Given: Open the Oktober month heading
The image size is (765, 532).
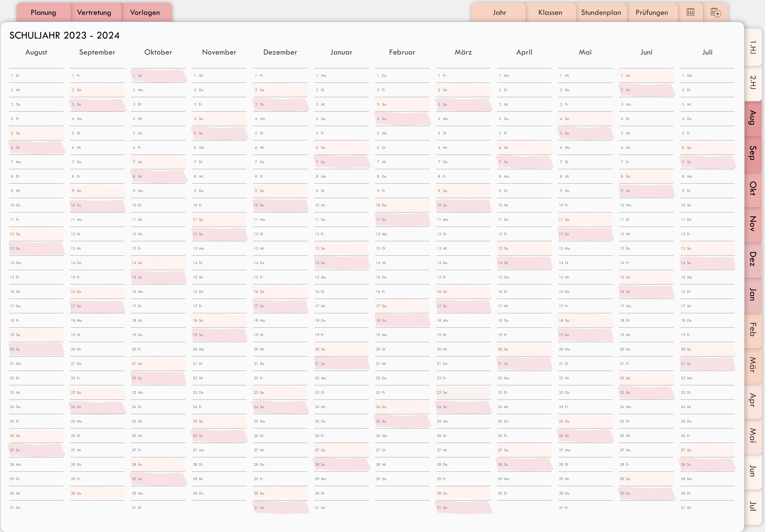Looking at the screenshot, I should (x=158, y=52).
